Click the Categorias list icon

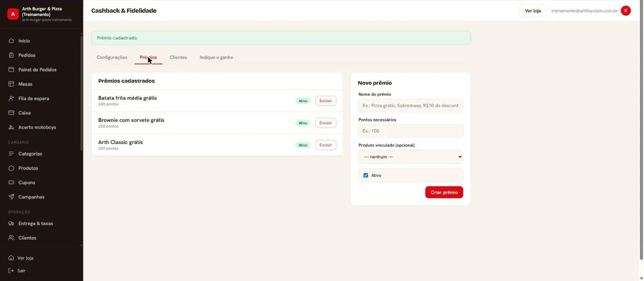pos(11,154)
